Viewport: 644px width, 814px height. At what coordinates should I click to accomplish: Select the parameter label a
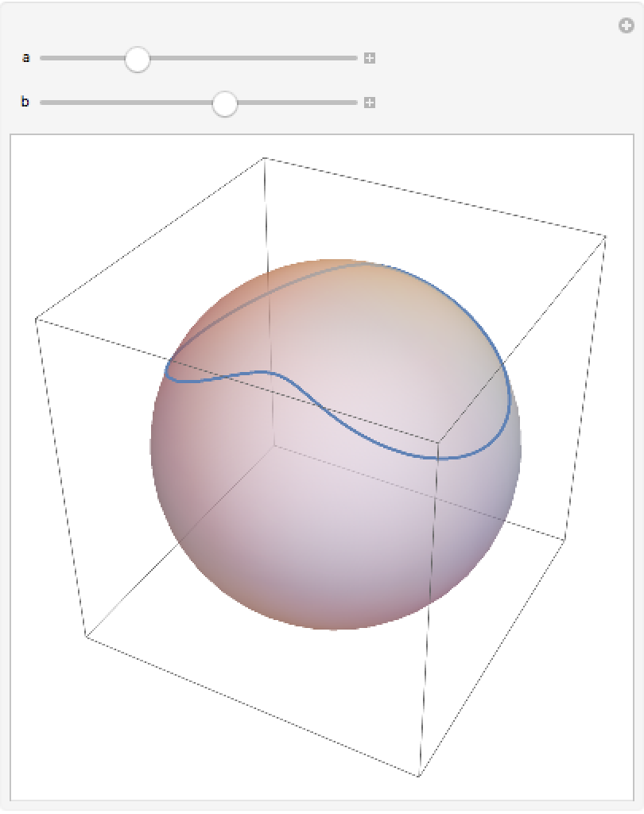tap(25, 58)
